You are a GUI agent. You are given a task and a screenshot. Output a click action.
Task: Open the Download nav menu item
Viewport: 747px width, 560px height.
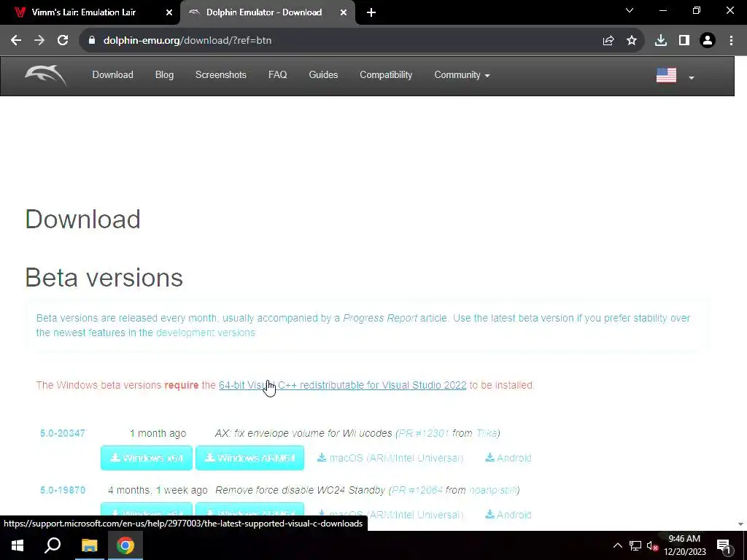[113, 75]
